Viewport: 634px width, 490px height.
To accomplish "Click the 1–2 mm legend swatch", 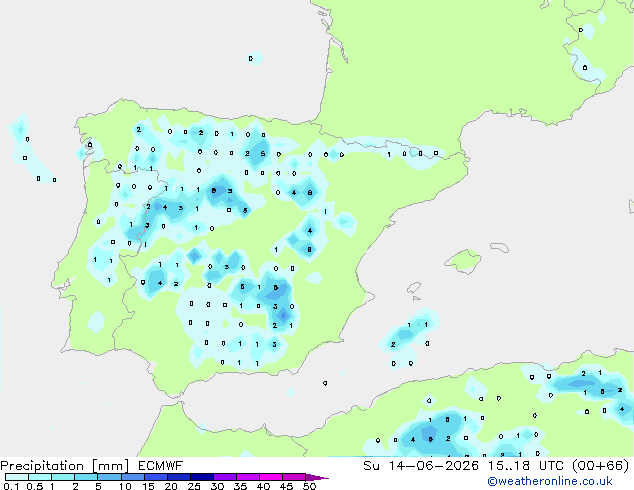I will coord(63,477).
